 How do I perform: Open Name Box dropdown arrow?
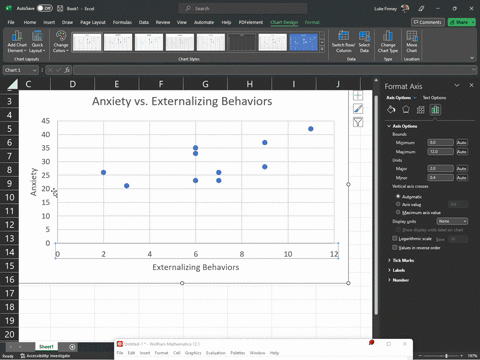(x=35, y=70)
